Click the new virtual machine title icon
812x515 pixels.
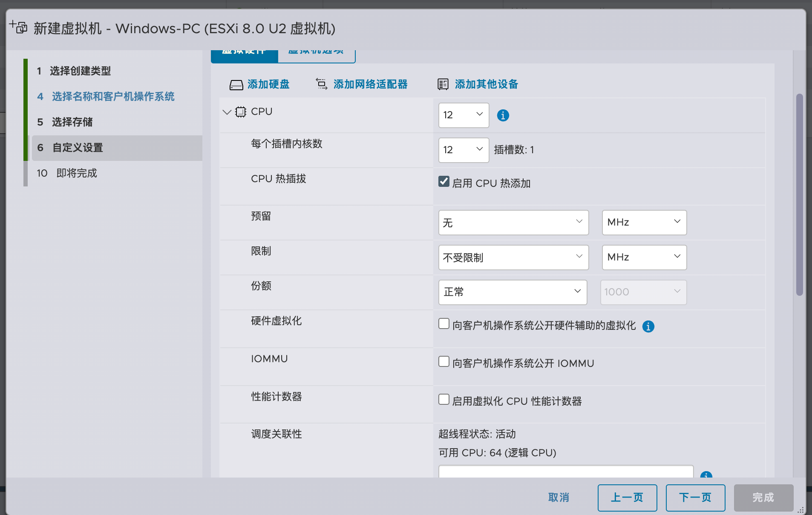pos(18,27)
